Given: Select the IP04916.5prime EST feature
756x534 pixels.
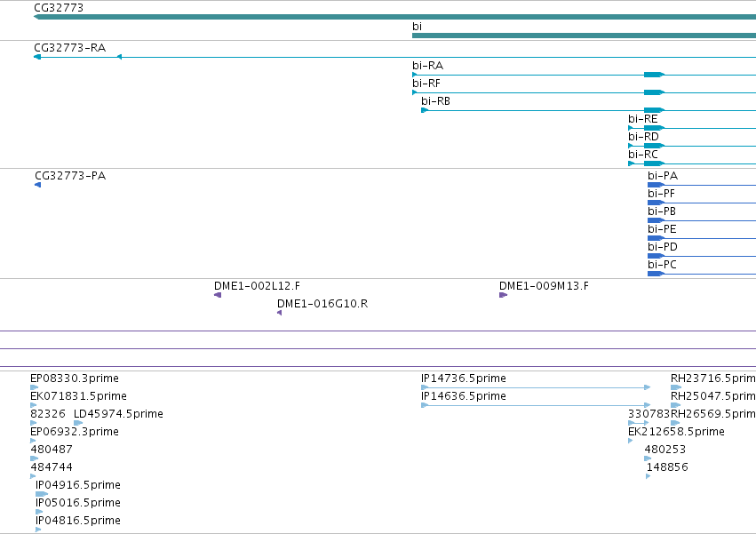Looking at the screenshot, I should tap(42, 494).
